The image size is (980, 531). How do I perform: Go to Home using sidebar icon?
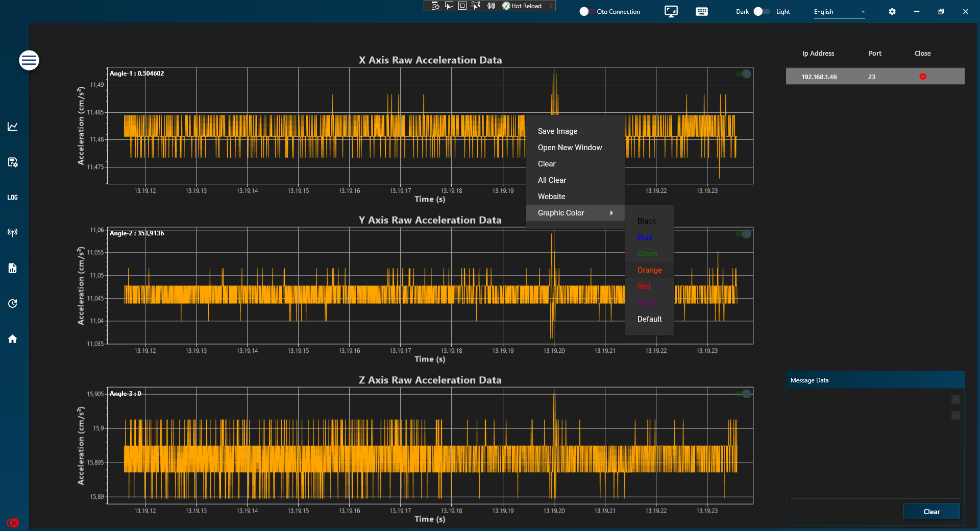point(13,339)
